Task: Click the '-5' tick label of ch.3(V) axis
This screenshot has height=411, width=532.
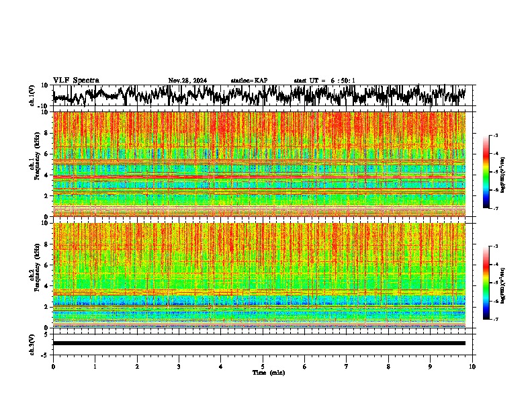Action: (45, 355)
